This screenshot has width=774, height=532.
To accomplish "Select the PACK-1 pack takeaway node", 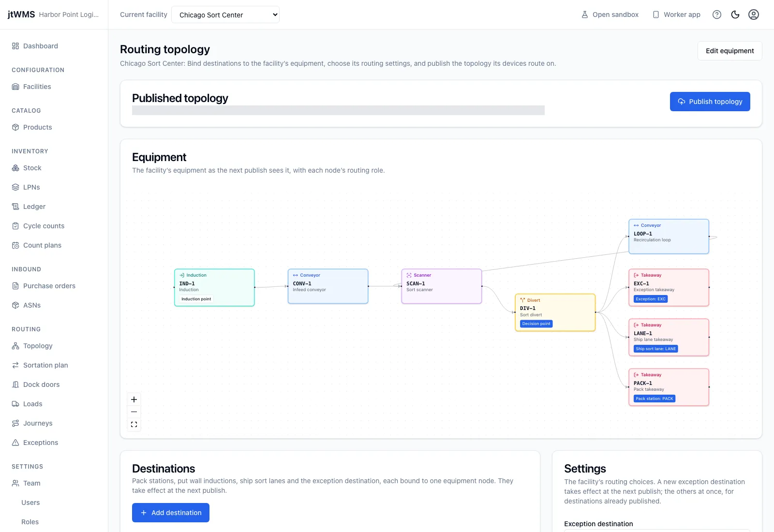I will [669, 387].
